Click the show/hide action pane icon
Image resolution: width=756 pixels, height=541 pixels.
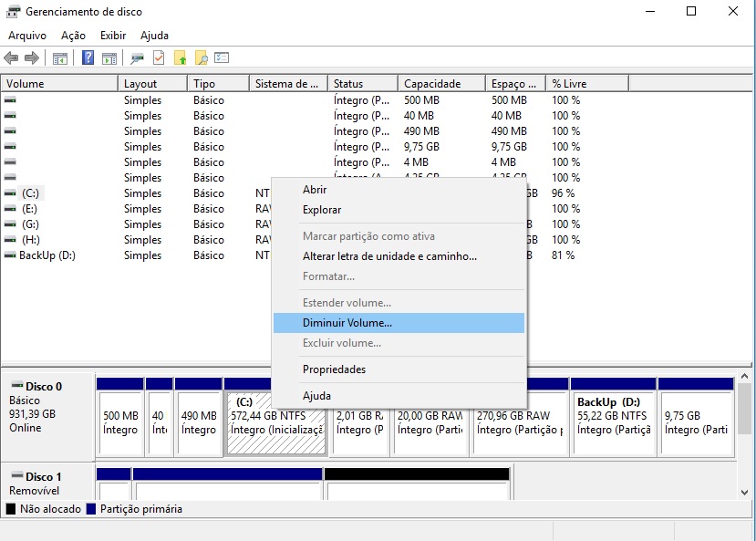tap(109, 58)
